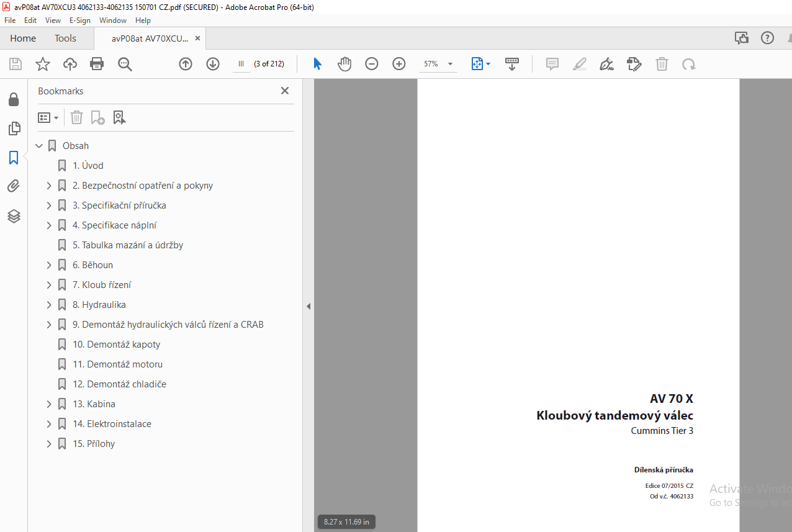
Task: Rotate page clockwise icon
Action: [x=689, y=64]
